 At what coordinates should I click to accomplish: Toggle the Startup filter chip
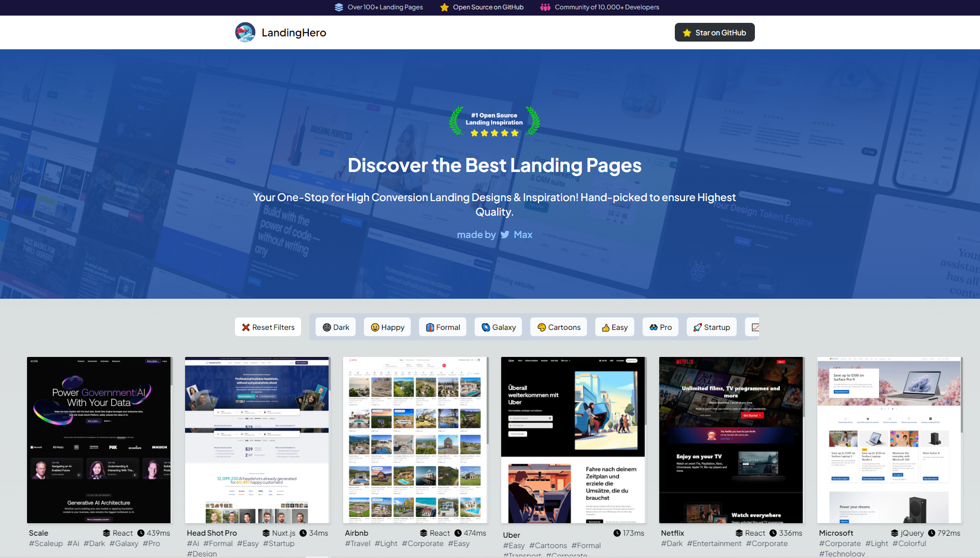click(x=712, y=327)
